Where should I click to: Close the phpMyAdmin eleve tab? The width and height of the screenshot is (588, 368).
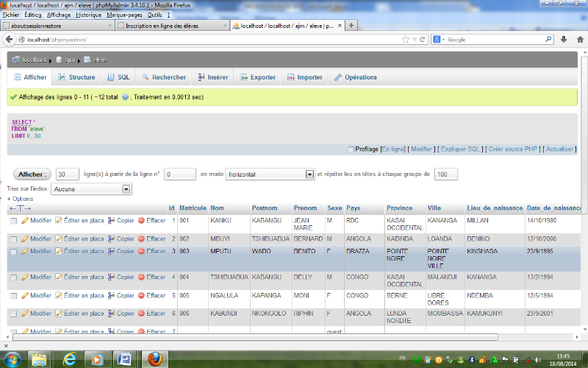340,26
